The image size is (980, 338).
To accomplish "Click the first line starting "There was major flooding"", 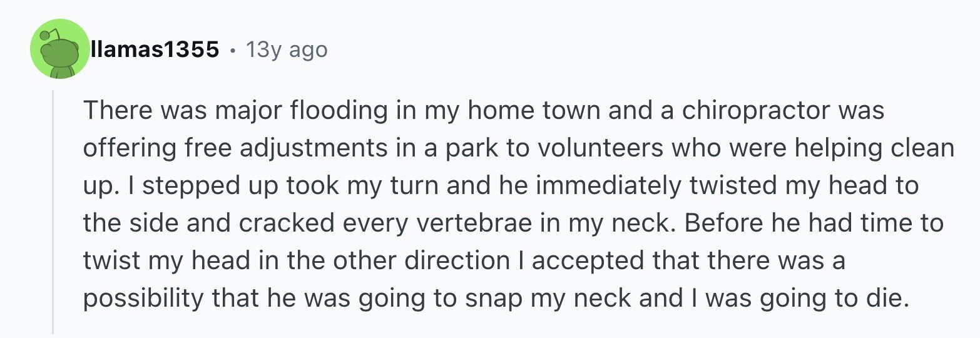I will [x=483, y=111].
